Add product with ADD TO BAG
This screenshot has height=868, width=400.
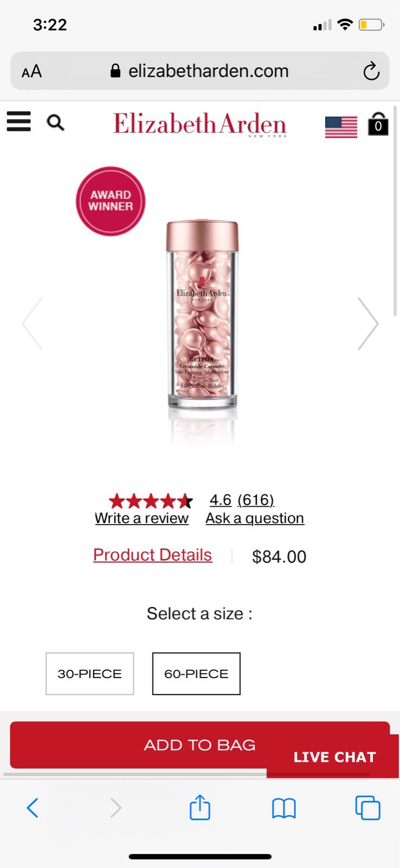199,745
